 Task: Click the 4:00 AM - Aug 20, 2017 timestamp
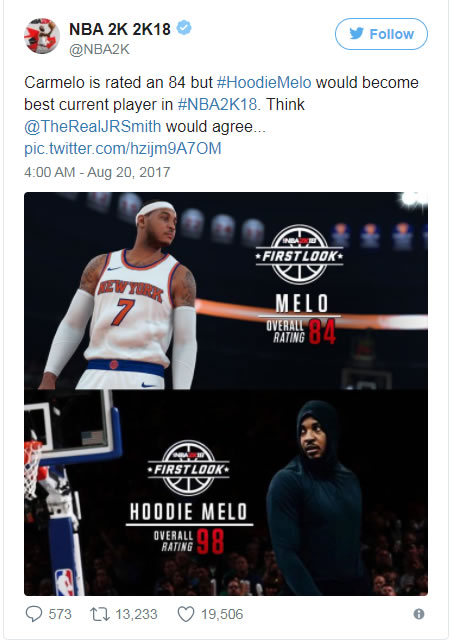(97, 172)
